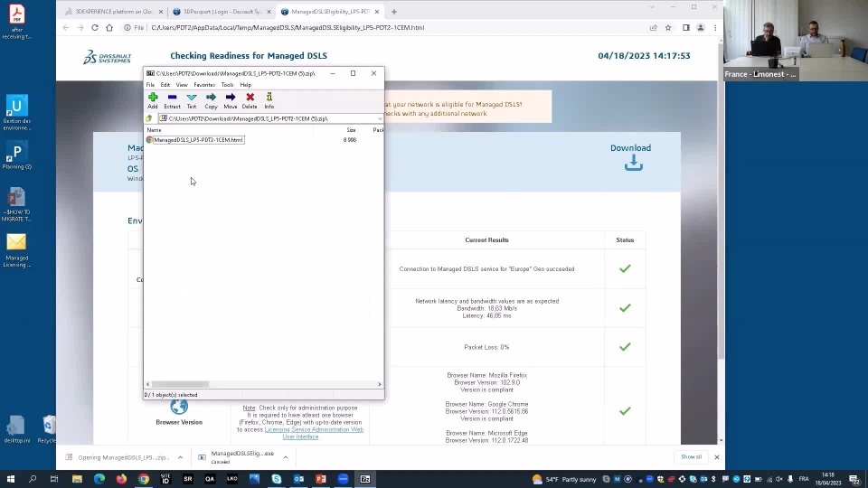
Task: Click the Extract icon in 7-Zip
Action: coord(172,100)
